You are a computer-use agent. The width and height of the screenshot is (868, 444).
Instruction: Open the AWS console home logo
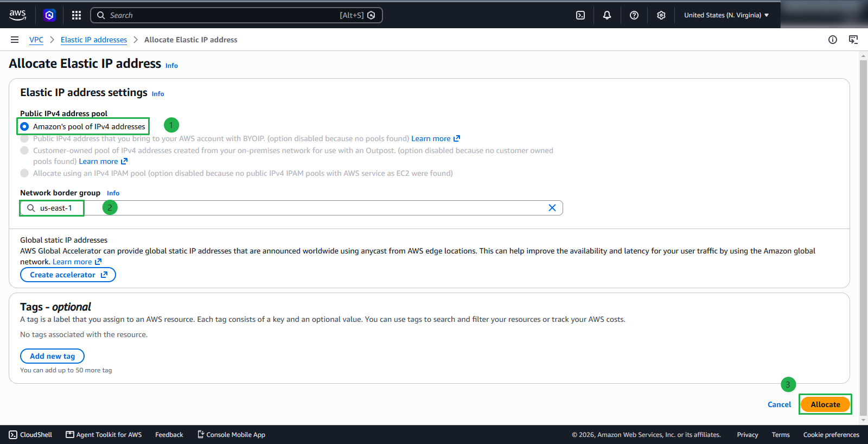click(17, 15)
